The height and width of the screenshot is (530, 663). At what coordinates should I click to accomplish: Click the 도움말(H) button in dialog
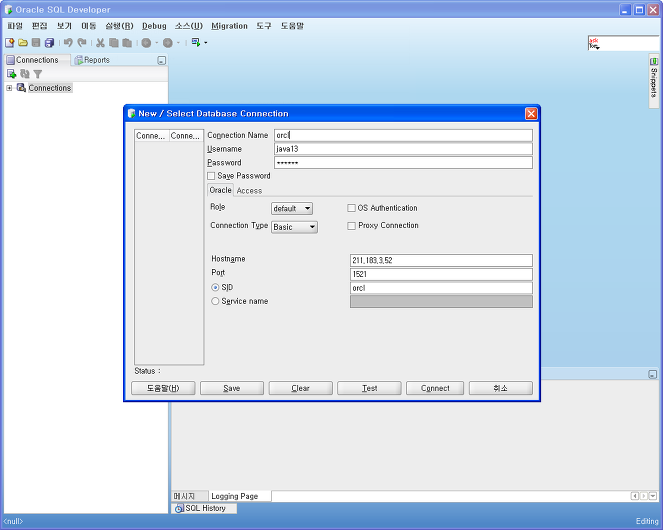(x=163, y=388)
